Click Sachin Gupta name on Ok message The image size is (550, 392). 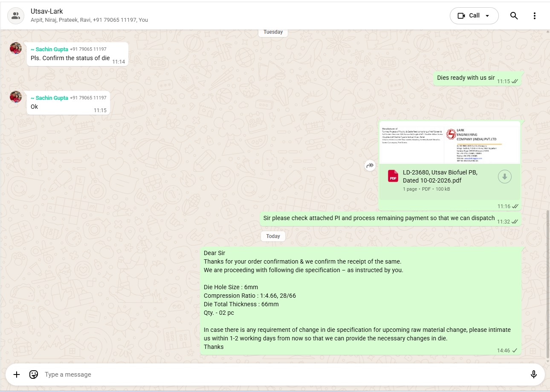(x=49, y=98)
